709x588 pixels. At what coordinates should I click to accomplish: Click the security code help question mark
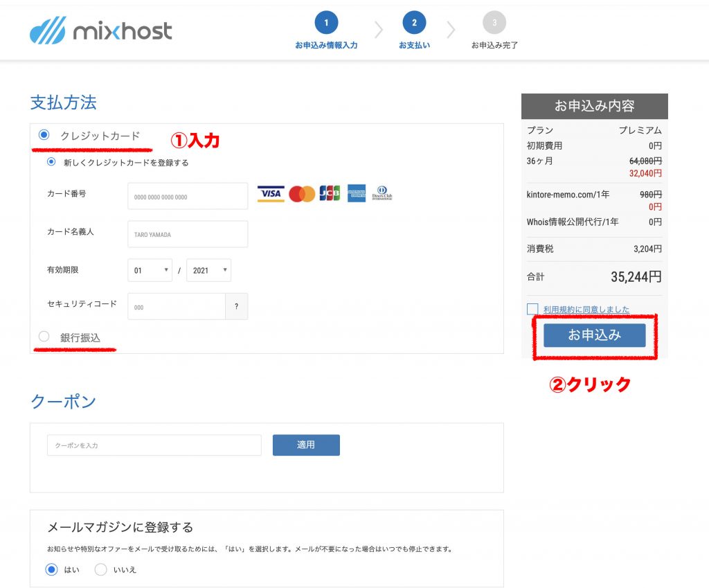click(x=236, y=307)
